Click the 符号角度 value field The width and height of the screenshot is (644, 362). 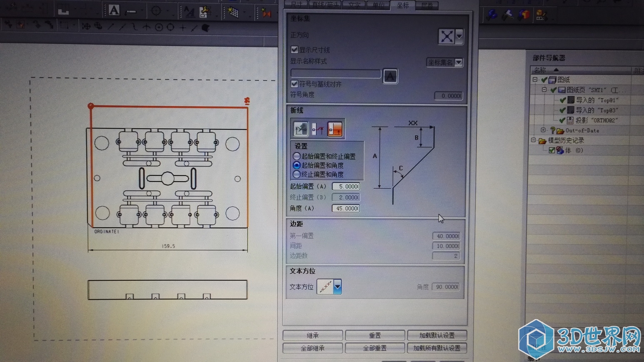448,96
